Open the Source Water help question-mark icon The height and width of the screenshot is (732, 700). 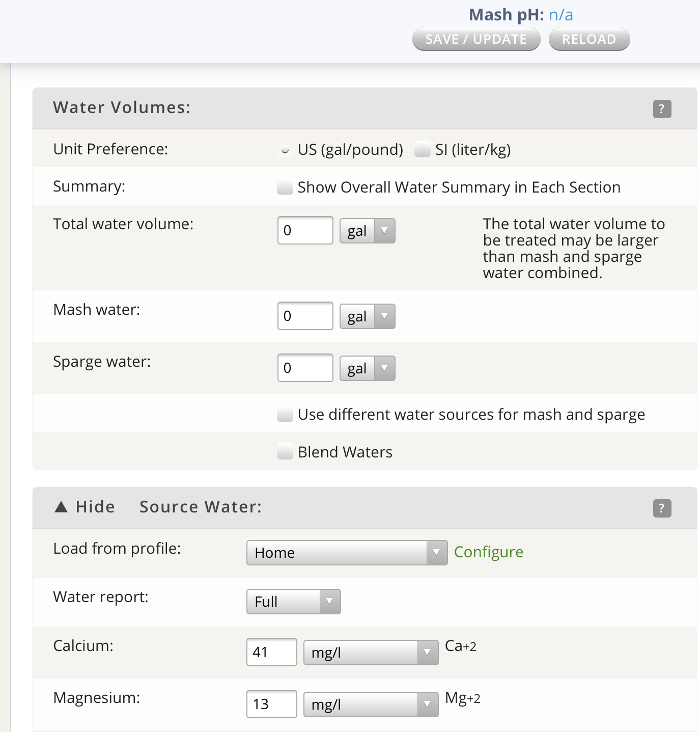[662, 508]
